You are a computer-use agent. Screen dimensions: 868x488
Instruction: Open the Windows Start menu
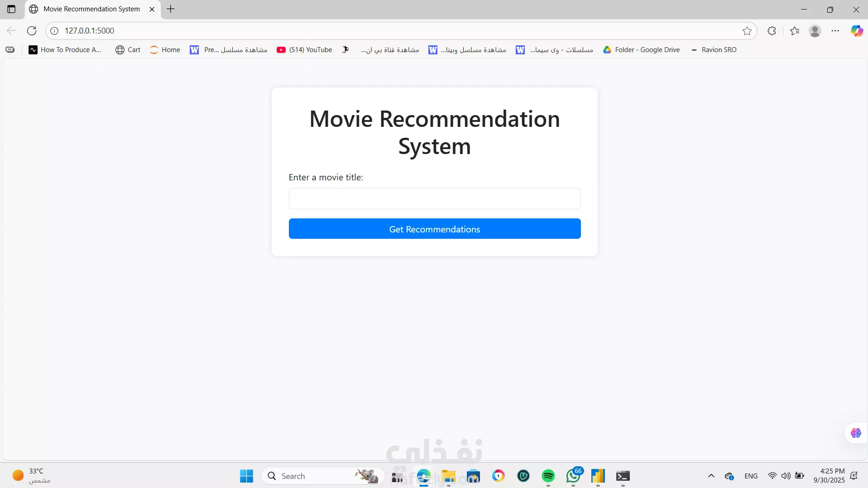[x=247, y=476]
